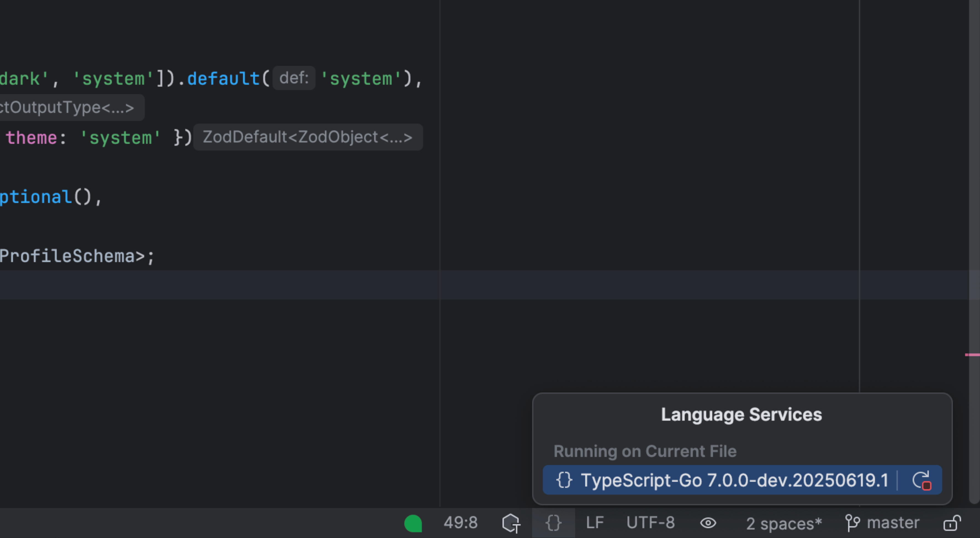Toggle the reader mode eye icon
Image resolution: width=980 pixels, height=538 pixels.
(x=708, y=523)
